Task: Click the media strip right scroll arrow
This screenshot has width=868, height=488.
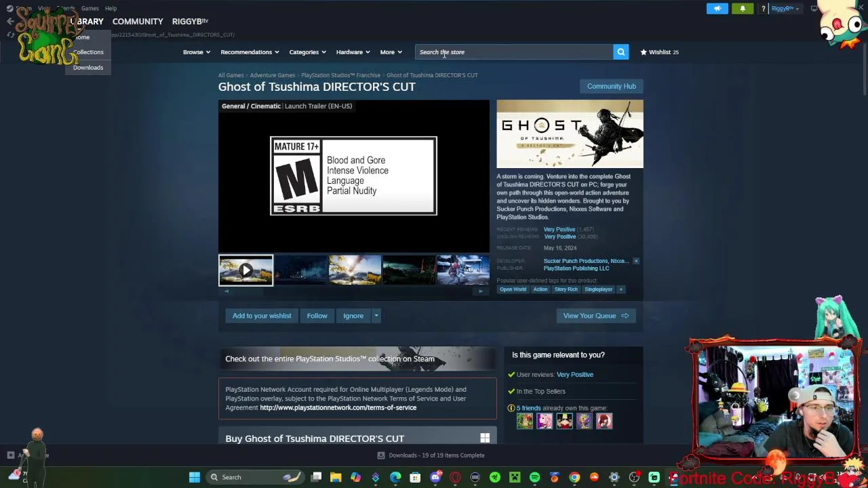Action: pos(481,291)
